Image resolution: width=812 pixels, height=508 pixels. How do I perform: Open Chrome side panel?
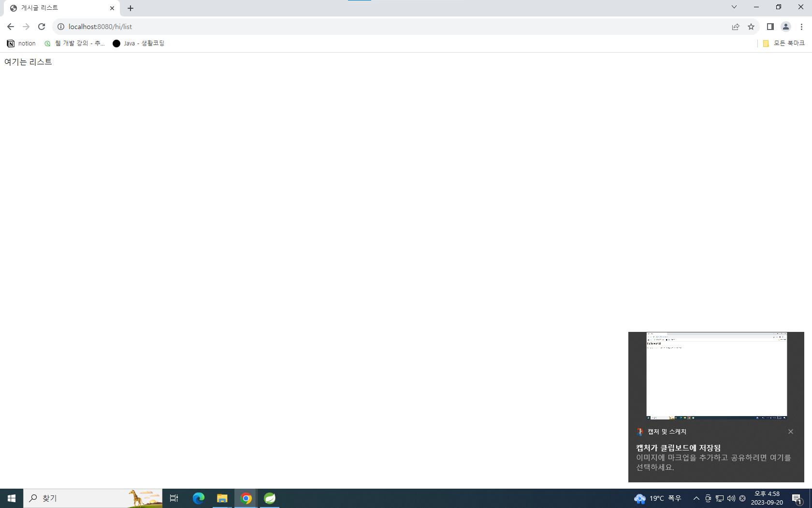click(770, 27)
